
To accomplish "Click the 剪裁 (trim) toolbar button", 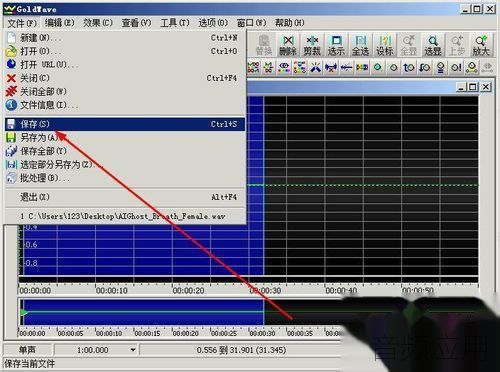I will pyautogui.click(x=312, y=45).
